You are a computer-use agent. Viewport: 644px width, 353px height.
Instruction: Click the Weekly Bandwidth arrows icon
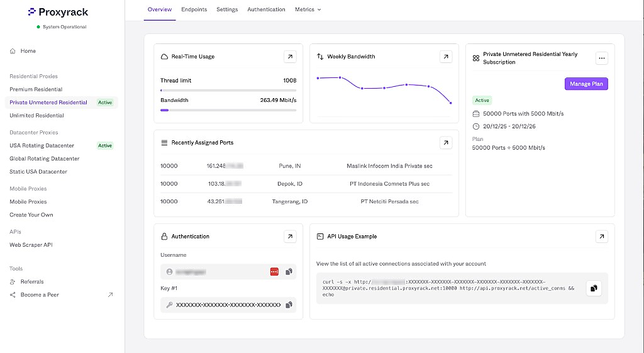point(320,57)
